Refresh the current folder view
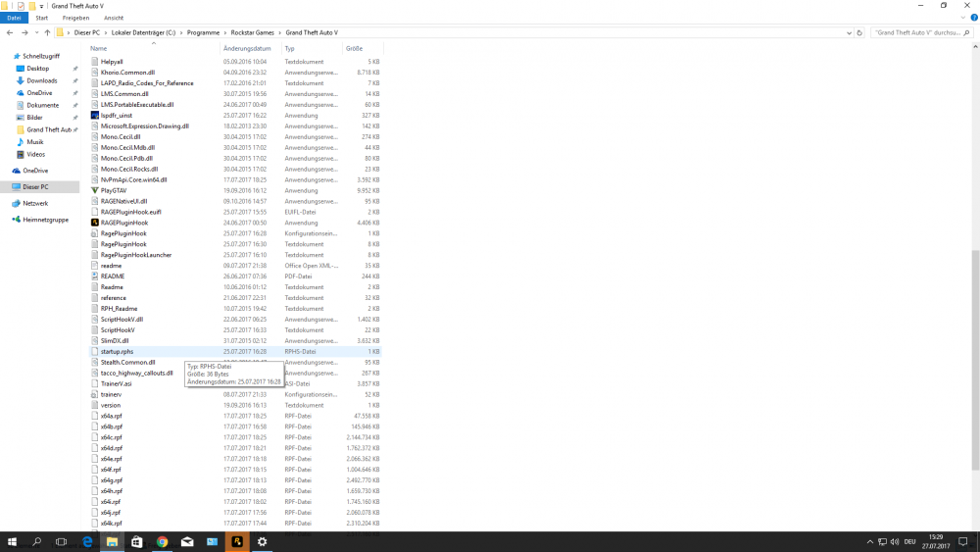This screenshot has width=980, height=552. [859, 32]
